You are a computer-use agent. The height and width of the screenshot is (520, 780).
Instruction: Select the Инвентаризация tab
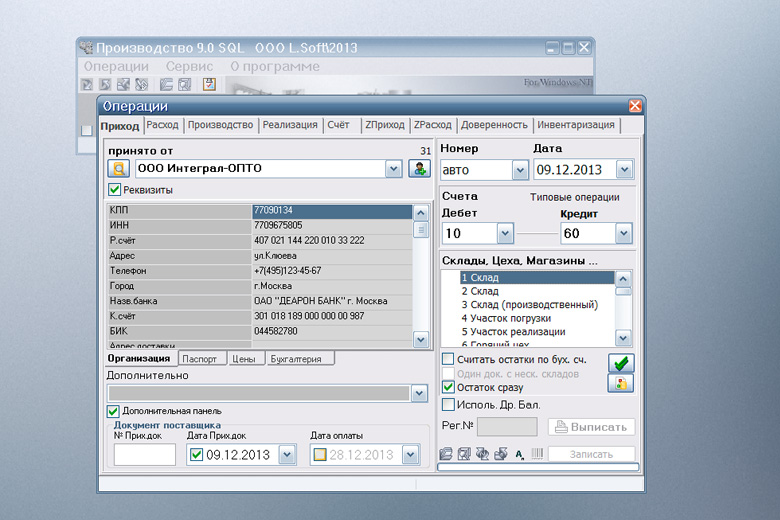tap(576, 125)
